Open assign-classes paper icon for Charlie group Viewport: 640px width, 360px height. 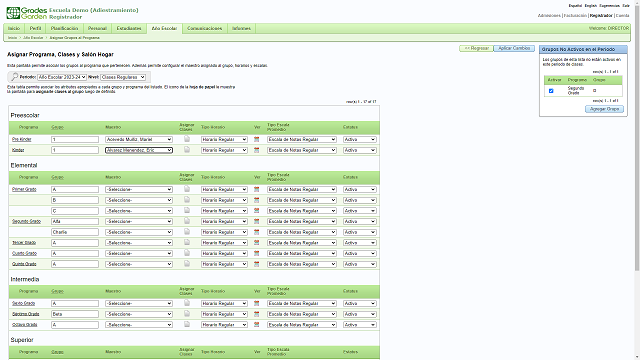point(187,231)
